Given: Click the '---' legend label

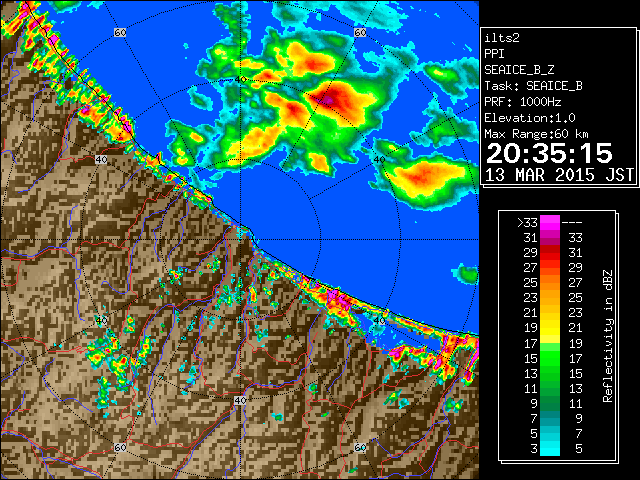Looking at the screenshot, I should pos(572,223).
